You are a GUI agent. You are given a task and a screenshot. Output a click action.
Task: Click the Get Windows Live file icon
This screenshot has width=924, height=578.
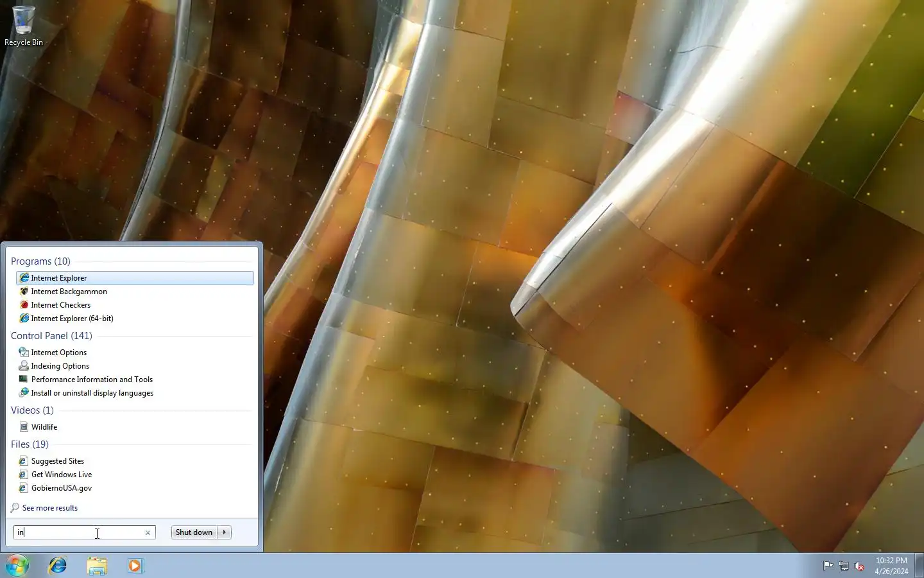(24, 475)
